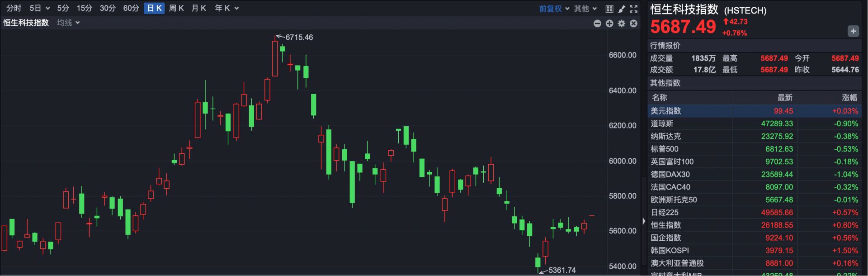
Task: Zoom out chart with minus icon
Action: coord(597,24)
